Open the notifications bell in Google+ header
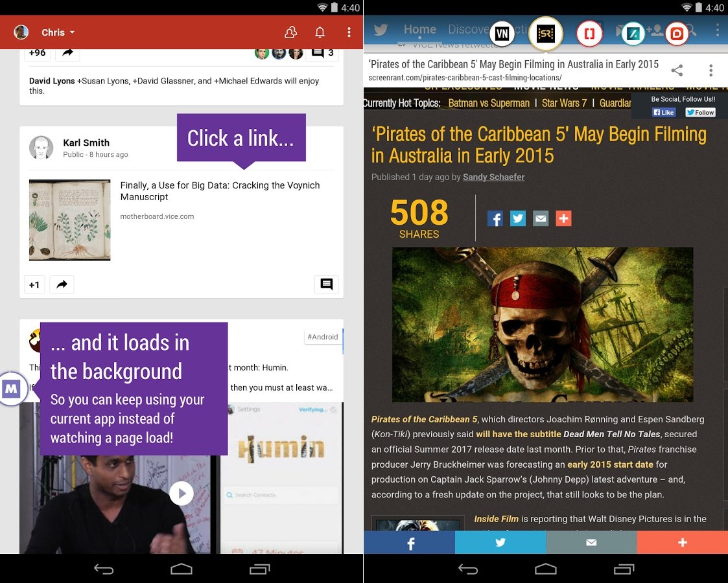Viewport: 728px width, 583px height. [x=320, y=32]
